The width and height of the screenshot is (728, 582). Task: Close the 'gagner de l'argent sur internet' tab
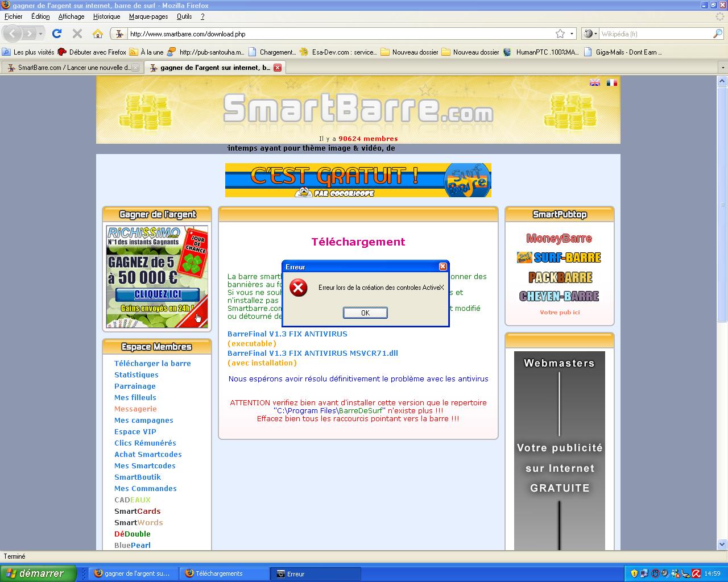click(278, 68)
